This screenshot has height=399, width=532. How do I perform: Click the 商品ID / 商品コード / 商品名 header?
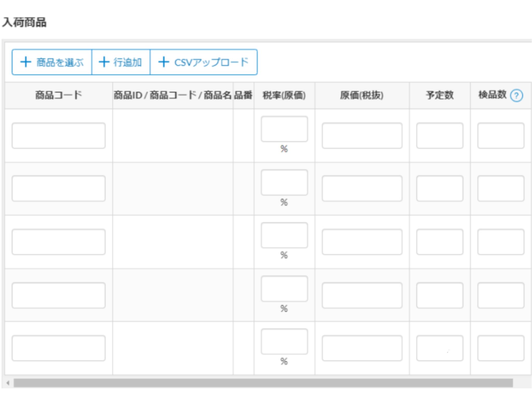(172, 95)
